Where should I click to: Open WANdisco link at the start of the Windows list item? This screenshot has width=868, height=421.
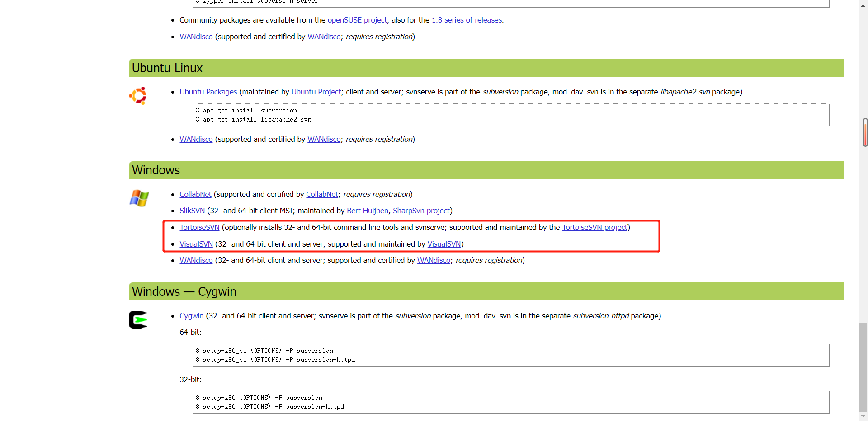point(196,260)
